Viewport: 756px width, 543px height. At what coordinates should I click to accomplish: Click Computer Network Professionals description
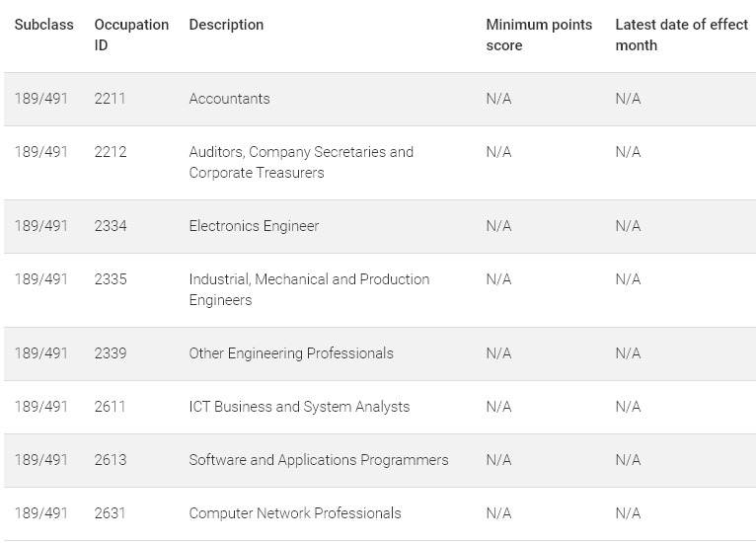coord(295,513)
